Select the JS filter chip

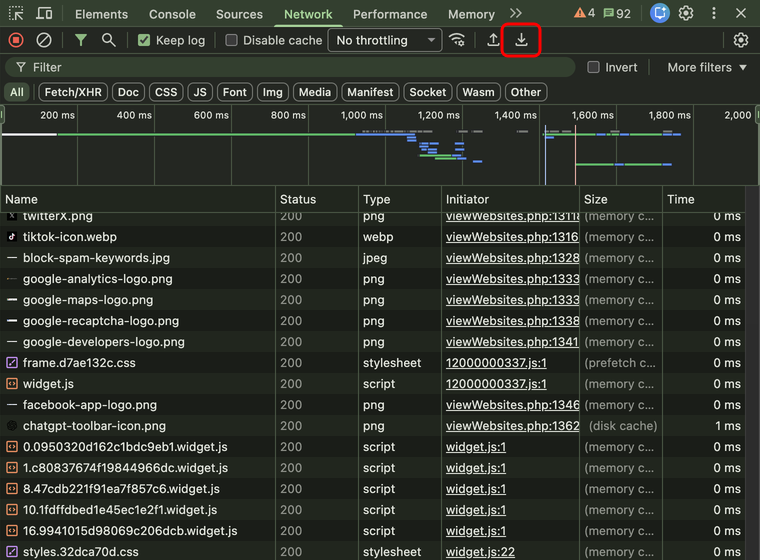tap(200, 92)
